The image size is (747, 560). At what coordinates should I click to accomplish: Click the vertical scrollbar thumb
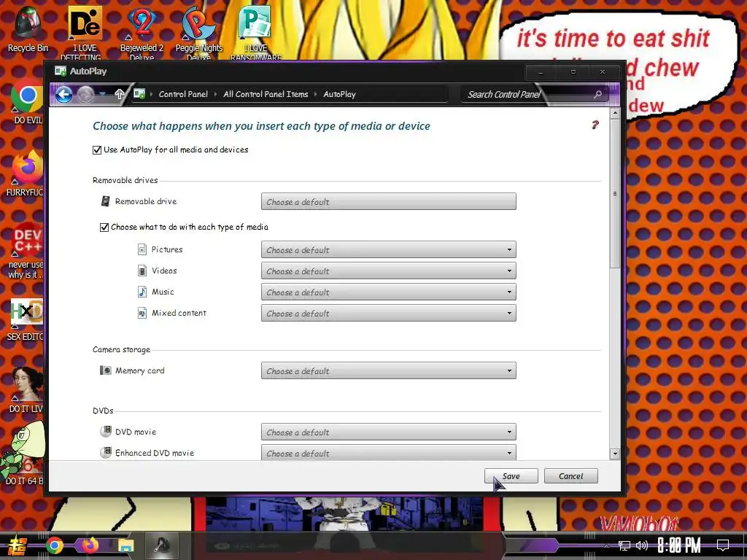615,193
